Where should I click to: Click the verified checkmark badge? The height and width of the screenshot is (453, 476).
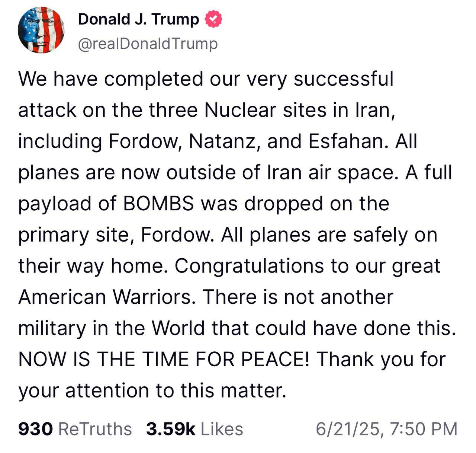pyautogui.click(x=213, y=19)
